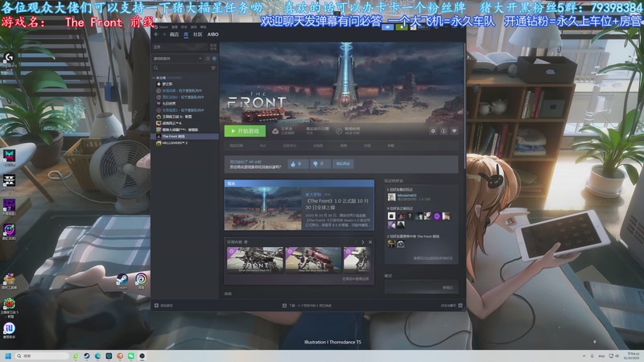
Task: Select The Front in library list
Action: point(185,136)
